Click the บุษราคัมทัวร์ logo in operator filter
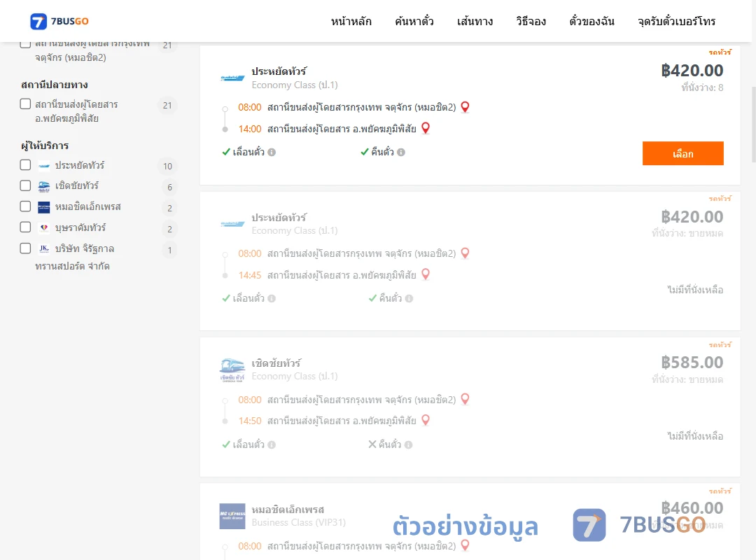This screenshot has height=560, width=756. pyautogui.click(x=44, y=227)
